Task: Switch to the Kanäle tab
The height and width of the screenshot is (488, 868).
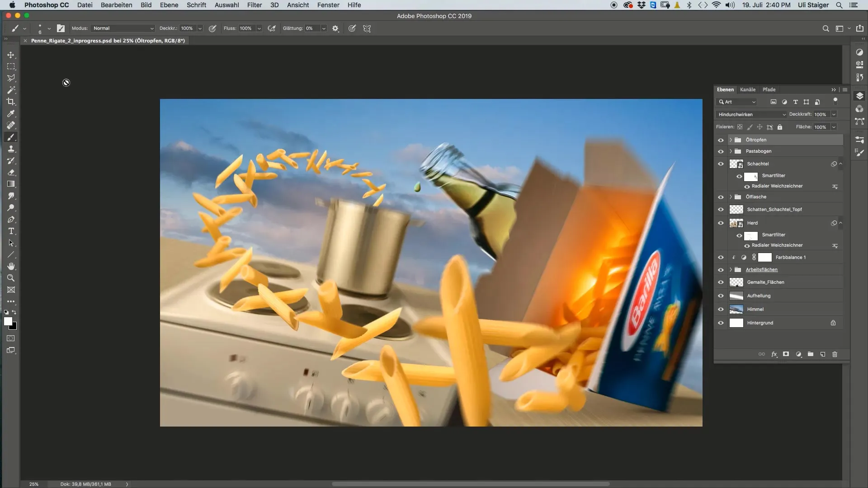Action: [747, 89]
